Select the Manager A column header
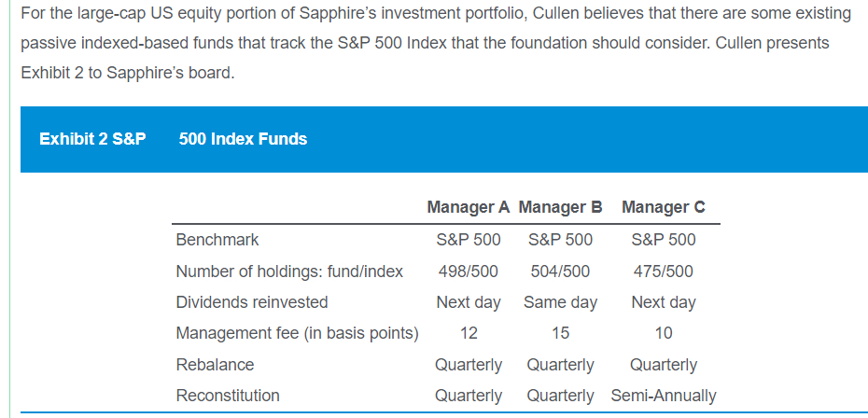Image resolution: width=868 pixels, height=418 pixels. click(x=469, y=207)
